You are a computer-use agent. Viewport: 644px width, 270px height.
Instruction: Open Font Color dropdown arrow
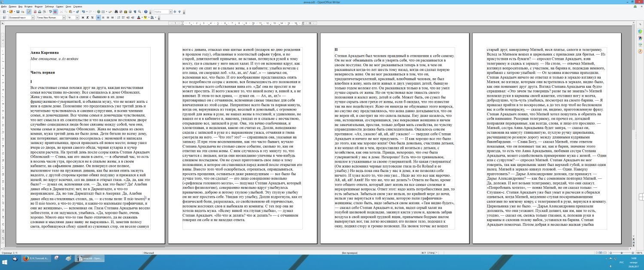(x=142, y=18)
